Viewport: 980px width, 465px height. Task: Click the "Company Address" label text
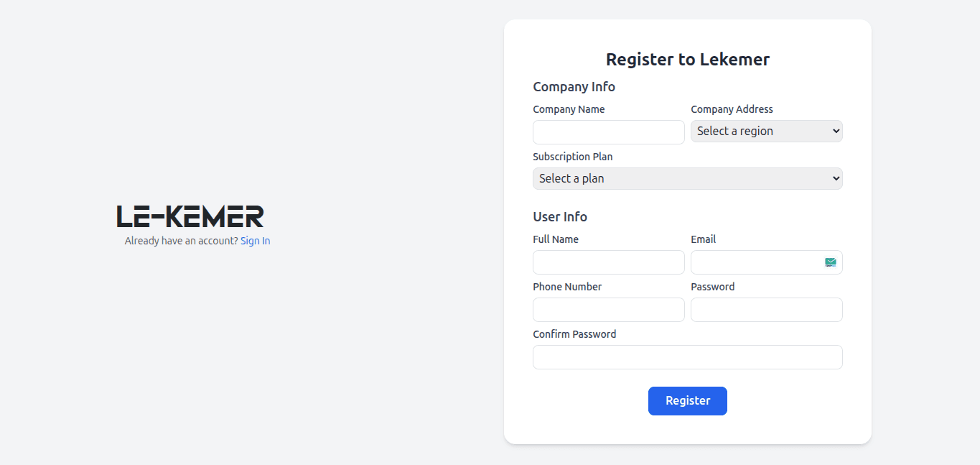pos(732,109)
